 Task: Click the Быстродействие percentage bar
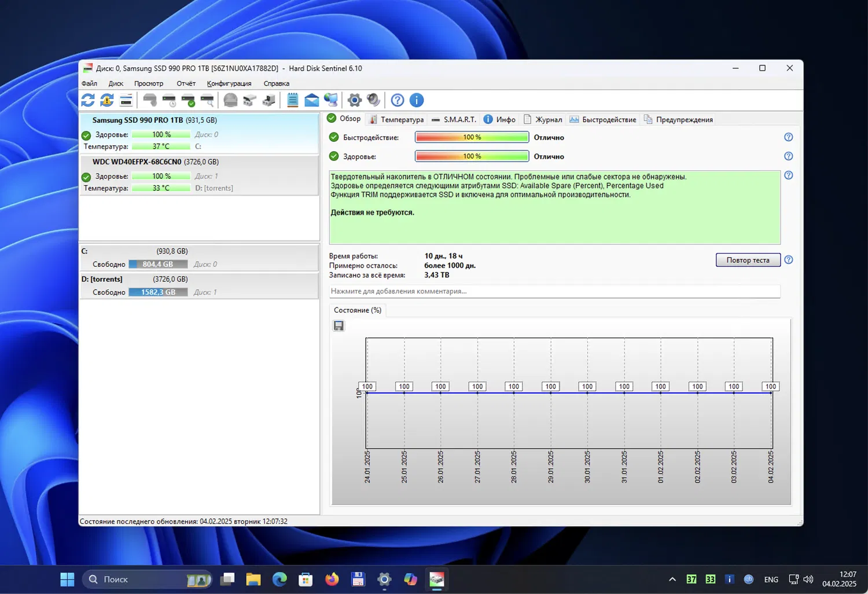472,137
